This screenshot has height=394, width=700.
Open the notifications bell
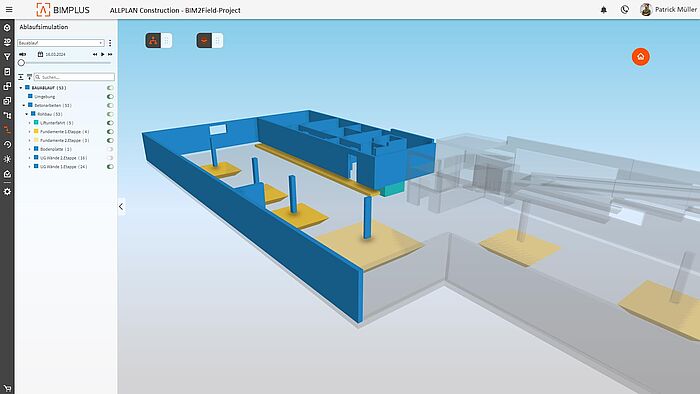tap(604, 9)
